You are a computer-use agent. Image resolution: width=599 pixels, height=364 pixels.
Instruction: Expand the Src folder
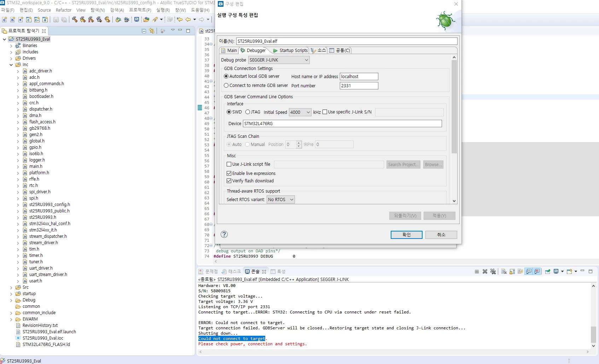(11, 287)
